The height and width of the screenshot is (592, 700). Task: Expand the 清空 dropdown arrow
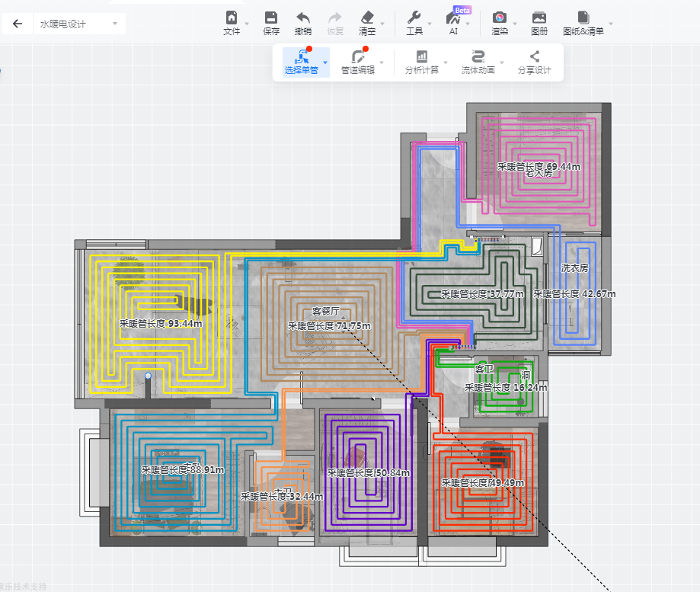(382, 24)
